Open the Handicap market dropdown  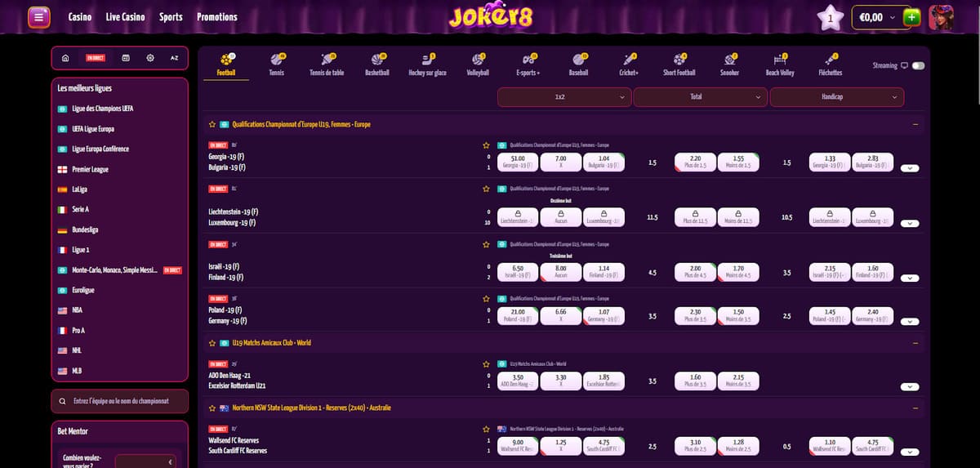(837, 96)
